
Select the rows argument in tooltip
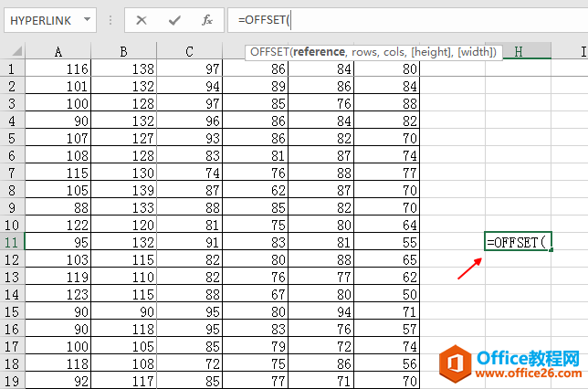364,52
